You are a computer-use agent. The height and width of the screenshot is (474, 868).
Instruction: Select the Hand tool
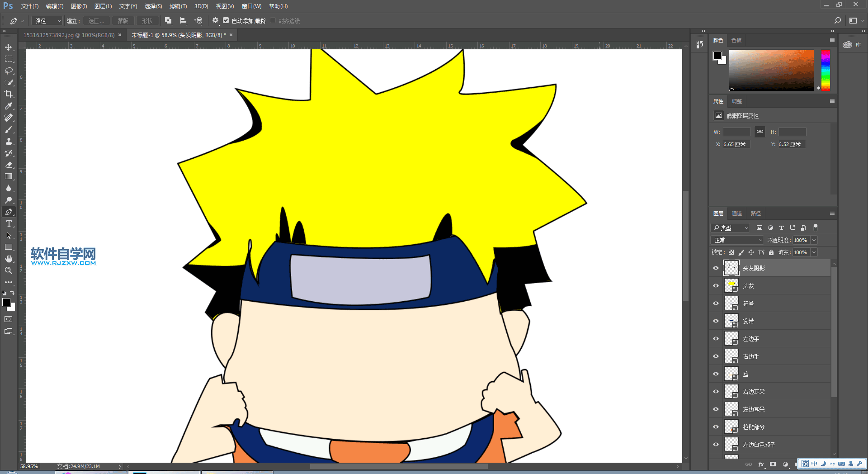click(9, 259)
